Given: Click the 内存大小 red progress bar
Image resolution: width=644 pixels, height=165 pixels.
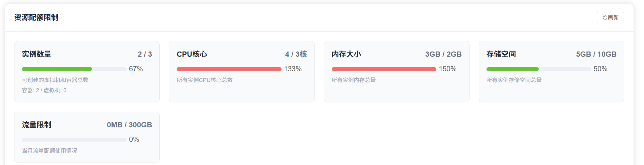Looking at the screenshot, I should (x=384, y=69).
